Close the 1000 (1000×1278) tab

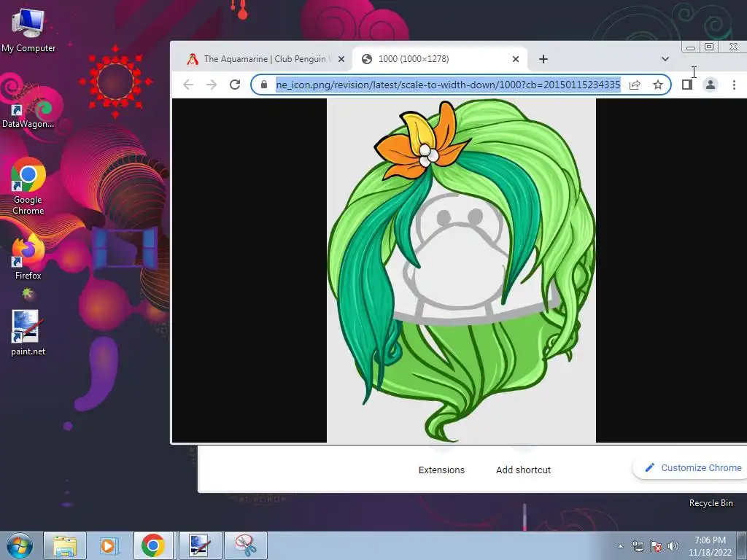pos(516,59)
